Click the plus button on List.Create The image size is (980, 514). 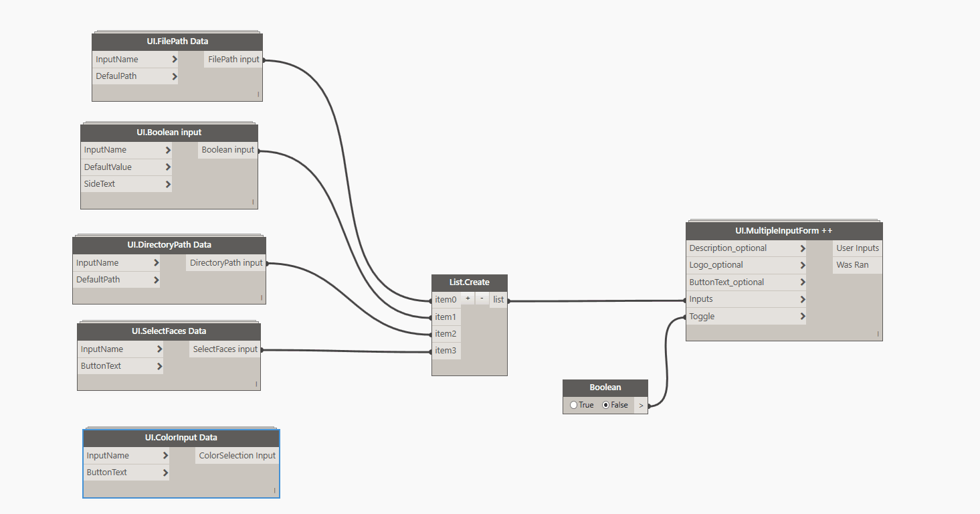click(x=468, y=298)
